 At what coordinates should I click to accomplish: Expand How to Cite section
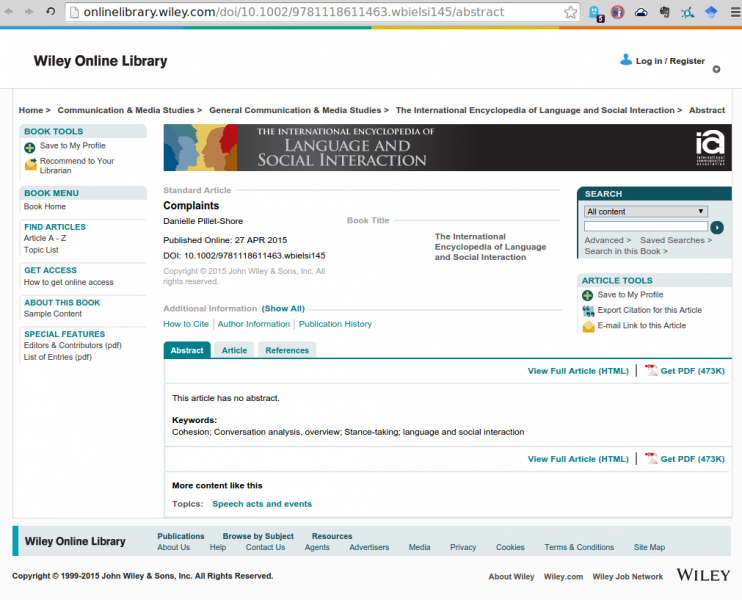pyautogui.click(x=186, y=324)
